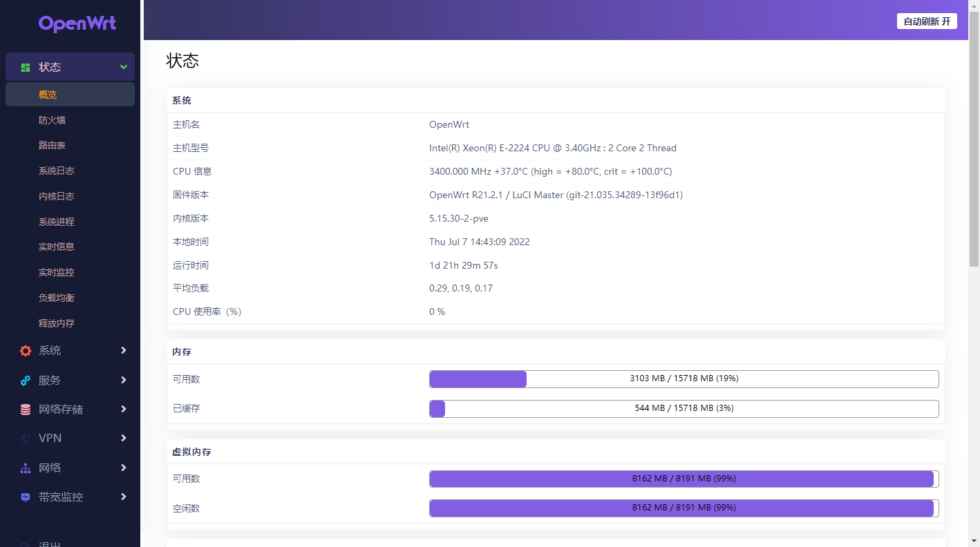Toggle 自动刷新 auto-refresh off
The width and height of the screenshot is (980, 547).
pyautogui.click(x=926, y=21)
